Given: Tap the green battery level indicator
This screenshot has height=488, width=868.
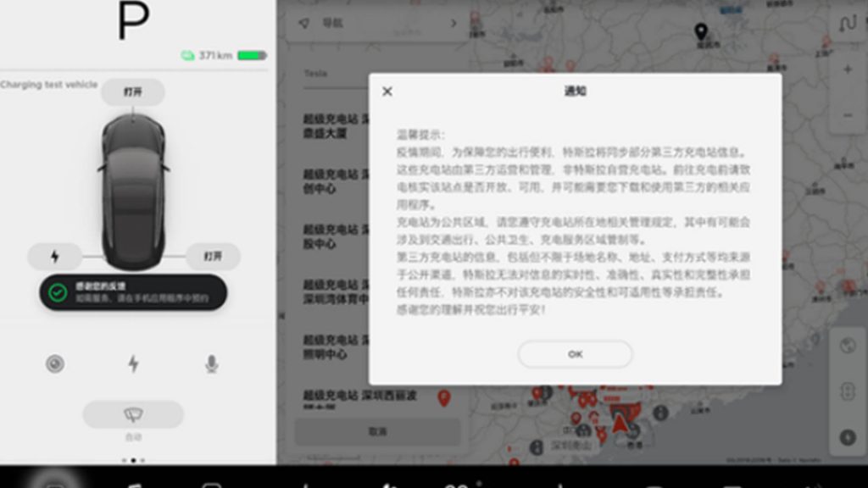Looking at the screenshot, I should point(252,56).
